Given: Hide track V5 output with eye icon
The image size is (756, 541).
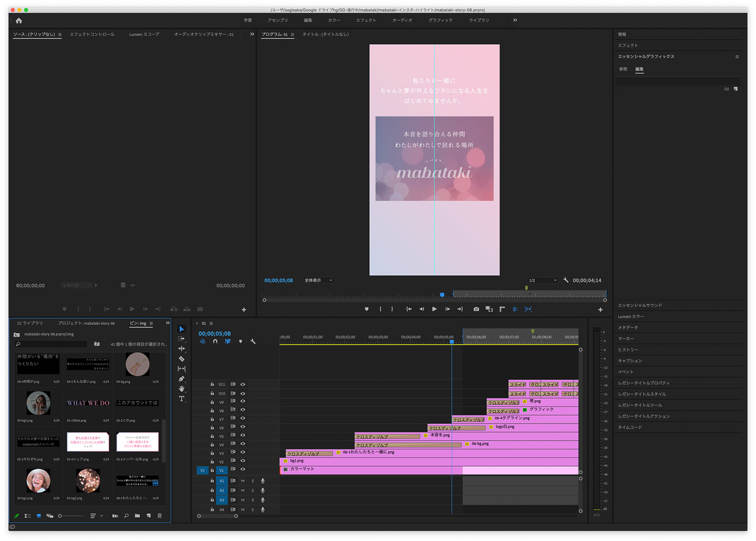Looking at the screenshot, I should (x=243, y=436).
